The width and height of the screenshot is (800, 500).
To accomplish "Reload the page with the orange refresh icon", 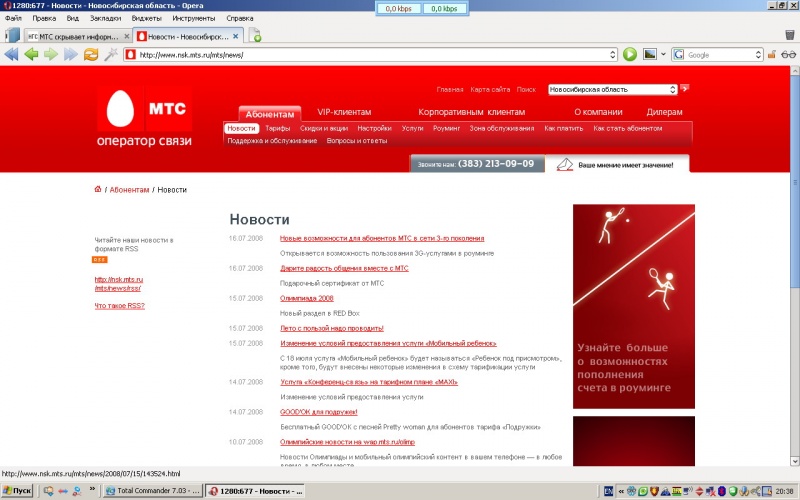I will pos(91,54).
